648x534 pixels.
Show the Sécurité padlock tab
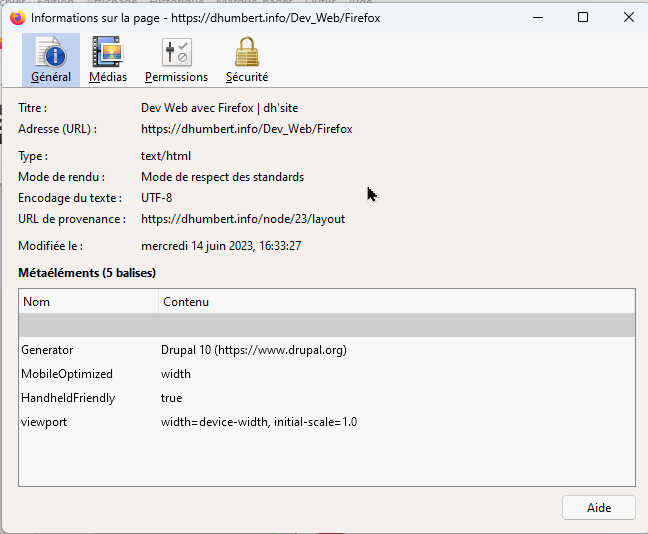click(x=246, y=59)
